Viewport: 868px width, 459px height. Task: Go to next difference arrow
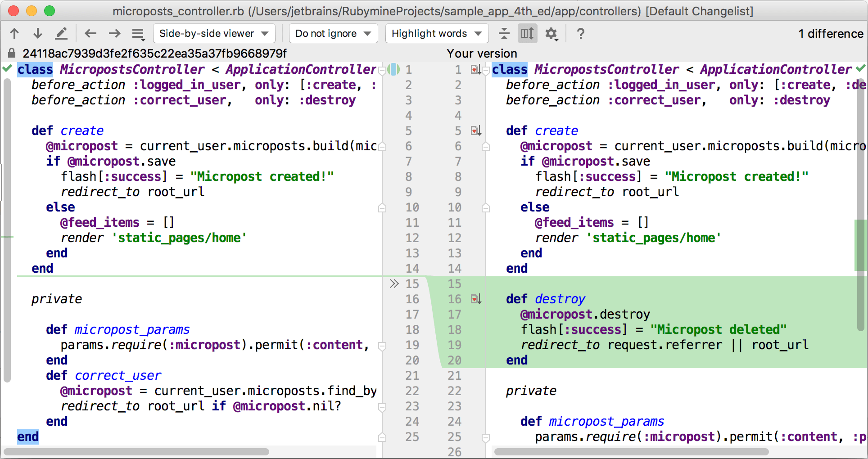coord(38,33)
